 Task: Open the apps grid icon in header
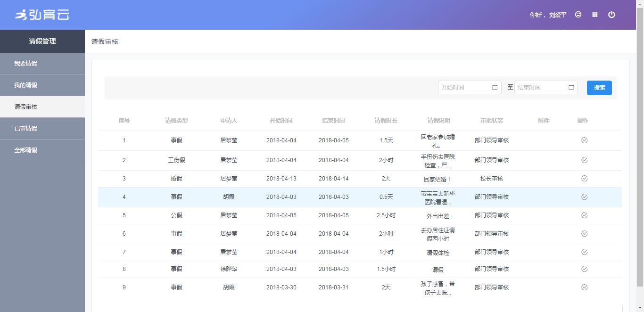pos(595,15)
